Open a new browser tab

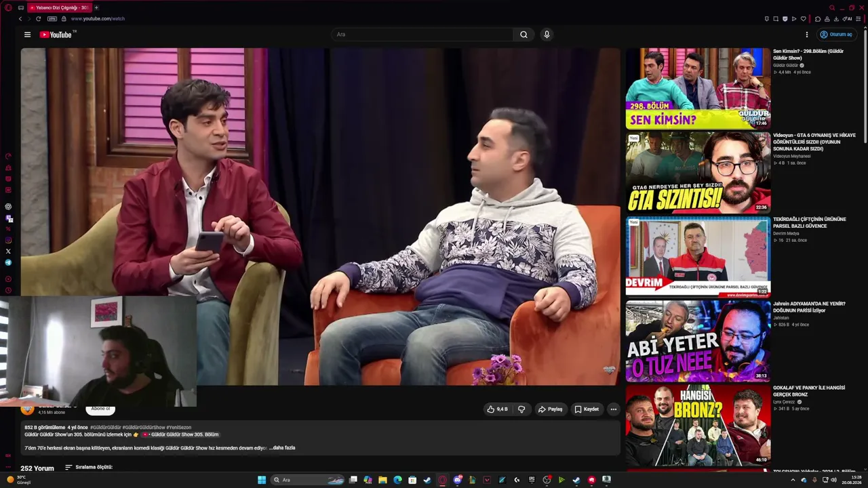[x=96, y=7]
